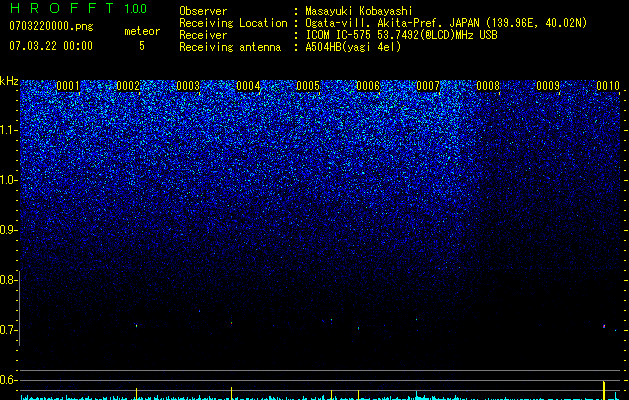629x400 pixels.
Task: Select the meteor count value 5
Action: [142, 46]
